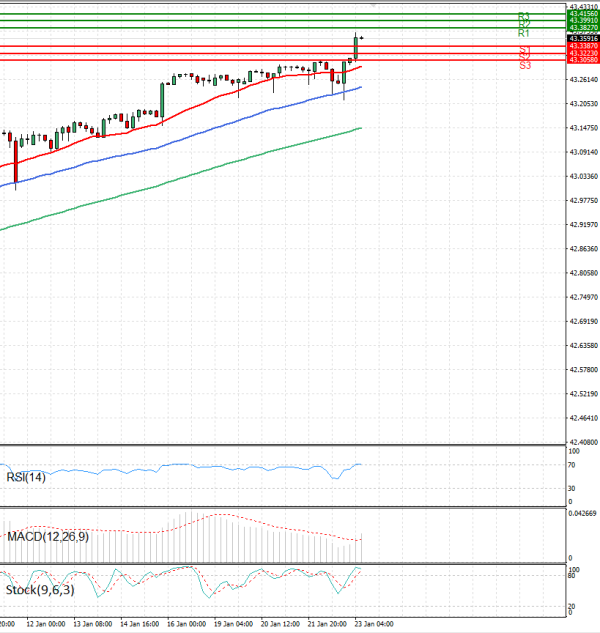Click the MACD 0.042669 scale value
The height and width of the screenshot is (633, 600).
[x=581, y=513]
